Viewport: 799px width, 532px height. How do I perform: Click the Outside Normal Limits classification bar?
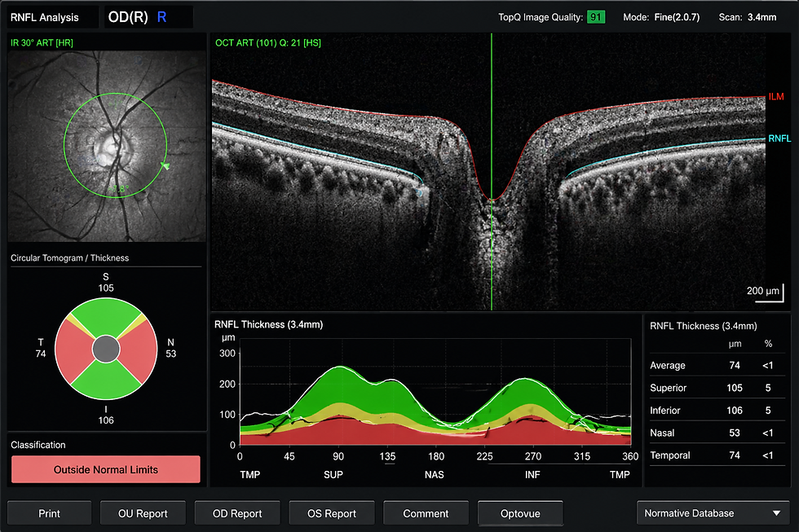[106, 469]
